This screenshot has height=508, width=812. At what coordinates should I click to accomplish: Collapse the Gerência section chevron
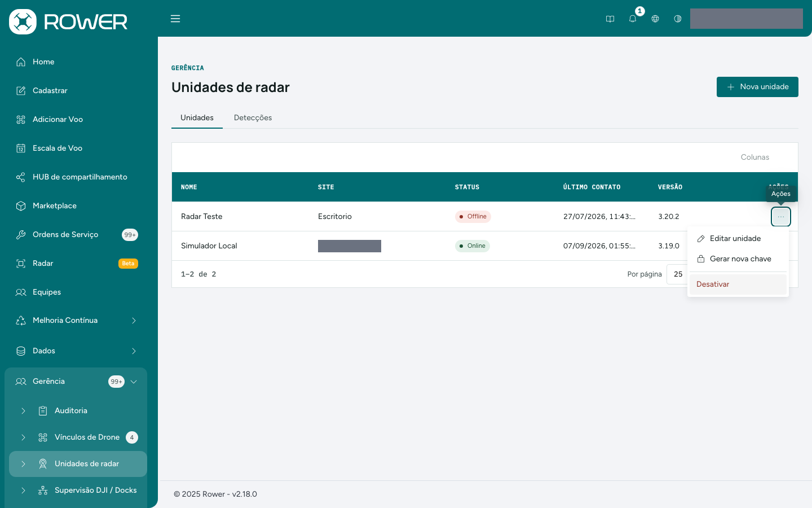pyautogui.click(x=134, y=382)
